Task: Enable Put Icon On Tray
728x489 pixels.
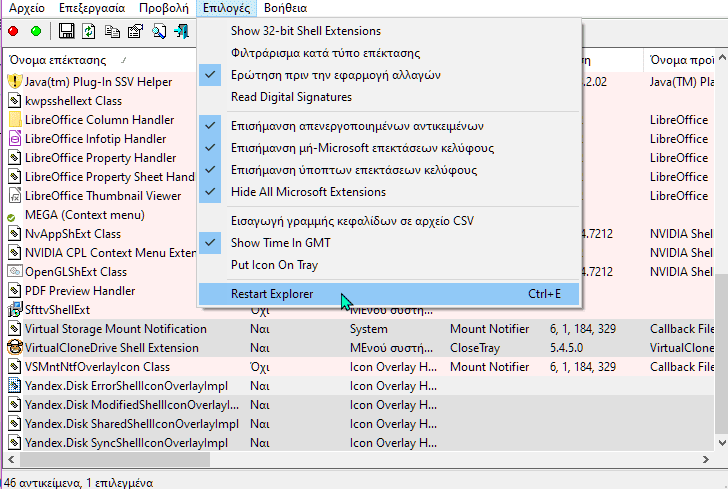Action: click(x=389, y=265)
